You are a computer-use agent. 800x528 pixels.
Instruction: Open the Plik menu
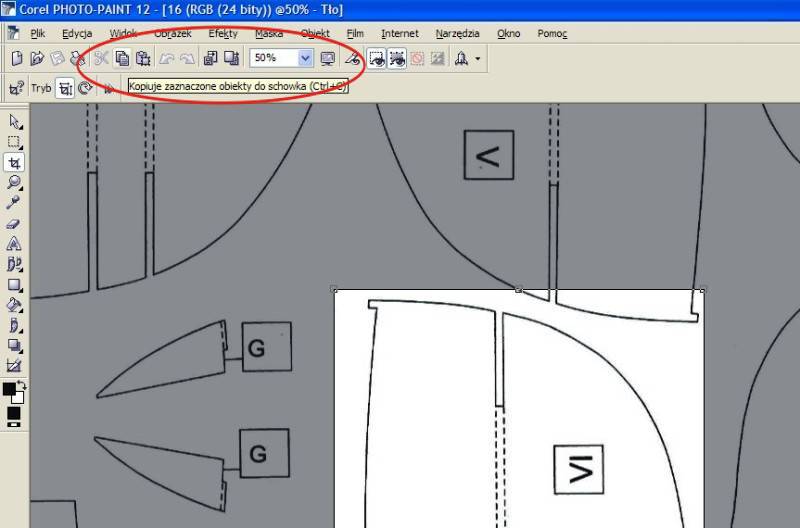(x=37, y=33)
